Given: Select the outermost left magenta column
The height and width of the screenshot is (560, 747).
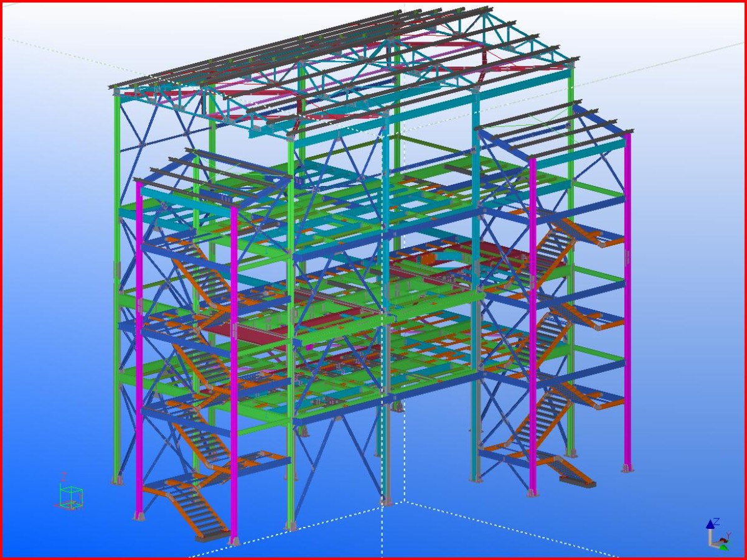Looking at the screenshot, I should pyautogui.click(x=139, y=348).
